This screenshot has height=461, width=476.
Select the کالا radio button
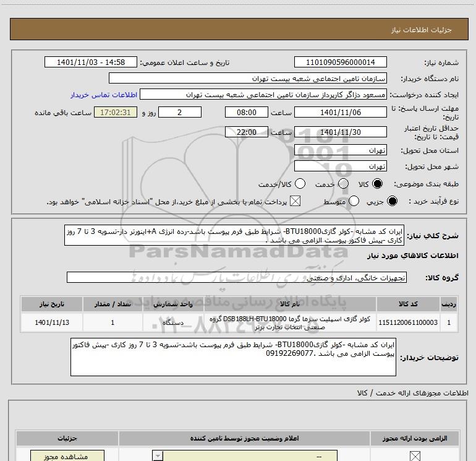pyautogui.click(x=377, y=184)
